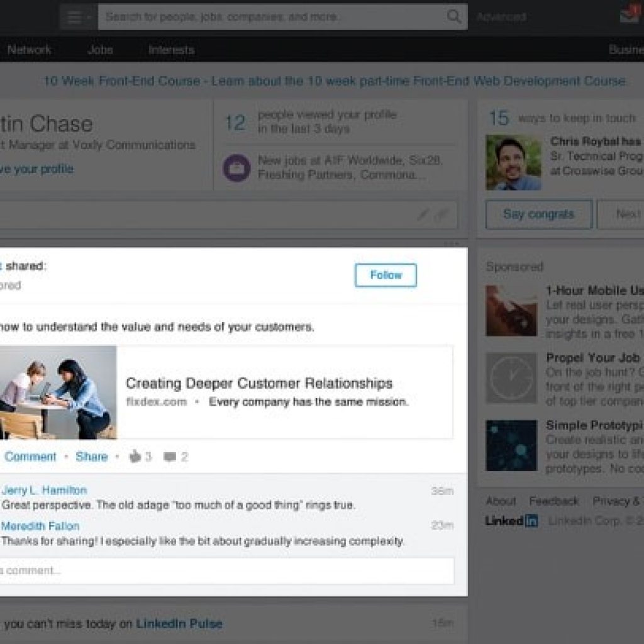Open the Simple Prototyping ad thumbnail
The height and width of the screenshot is (644, 644).
click(x=511, y=445)
